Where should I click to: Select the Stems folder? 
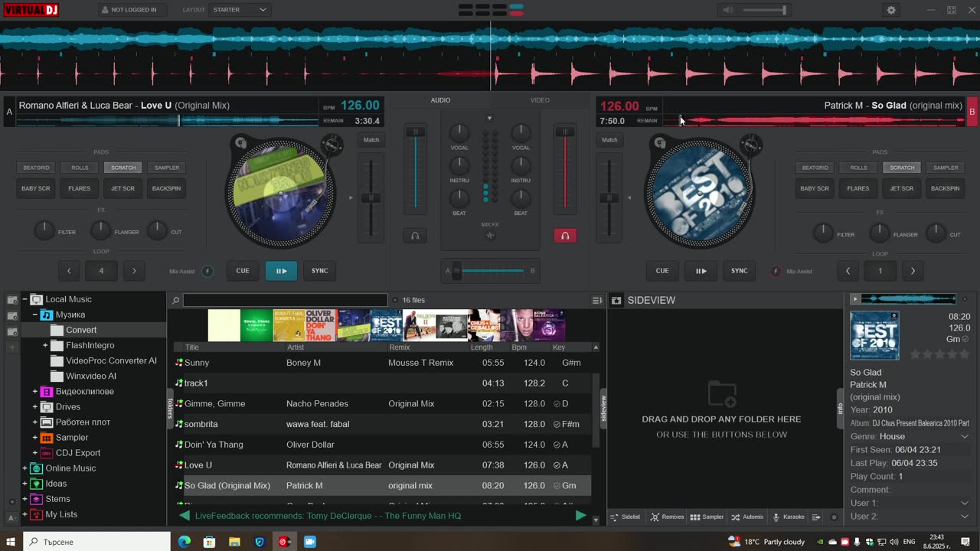click(57, 499)
